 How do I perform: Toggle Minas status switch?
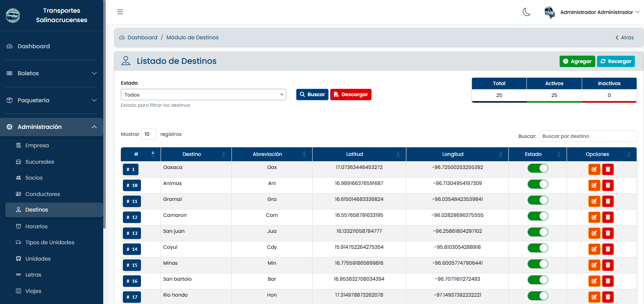537,264
